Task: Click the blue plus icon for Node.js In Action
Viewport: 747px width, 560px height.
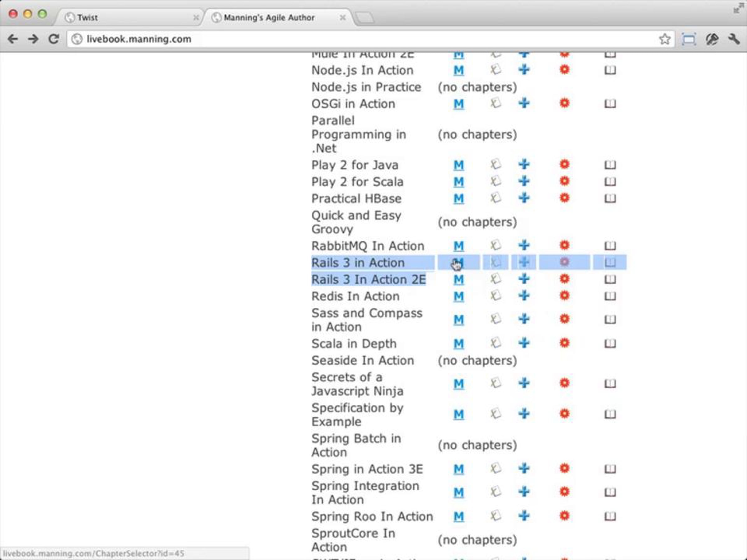Action: pyautogui.click(x=524, y=70)
